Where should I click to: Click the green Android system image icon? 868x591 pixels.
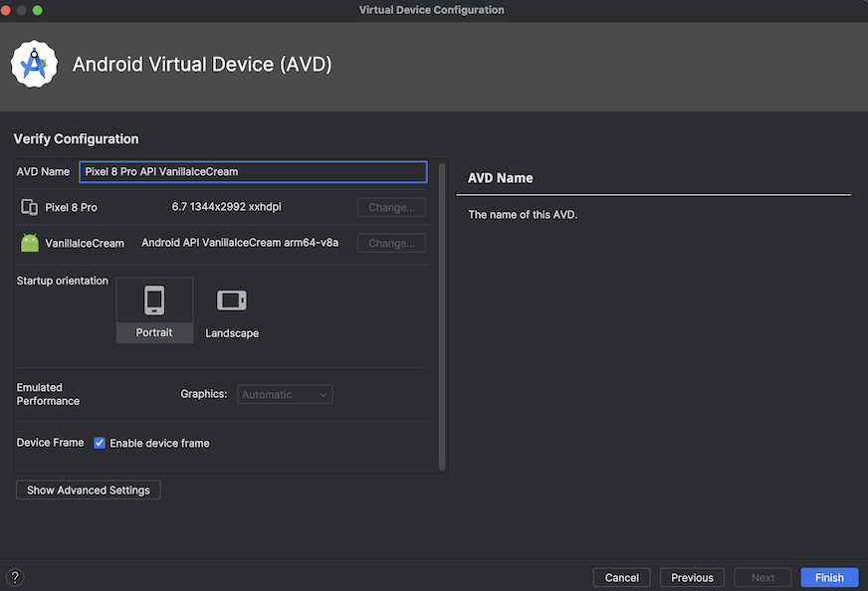29,243
